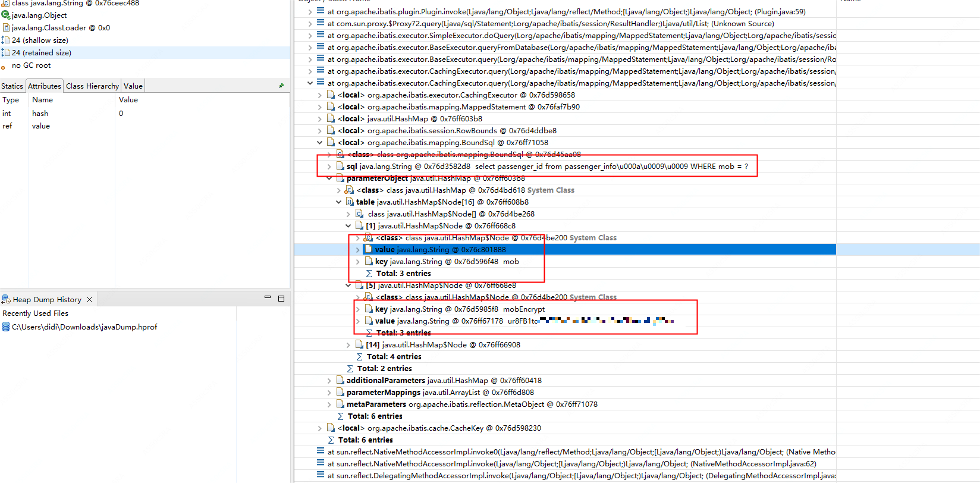Image resolution: width=980 pixels, height=483 pixels.
Task: Expand local CacheKey @ 0x76d598230
Action: tap(319, 428)
